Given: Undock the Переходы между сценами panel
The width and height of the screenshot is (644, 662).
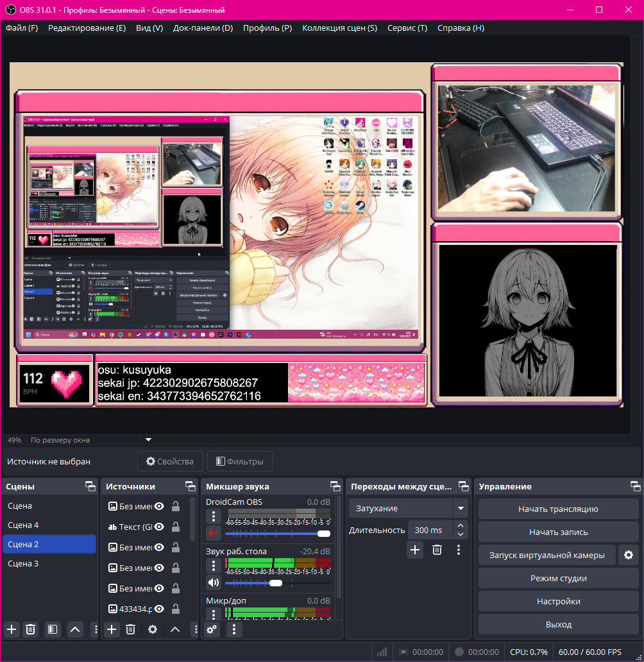Looking at the screenshot, I should click(x=464, y=486).
